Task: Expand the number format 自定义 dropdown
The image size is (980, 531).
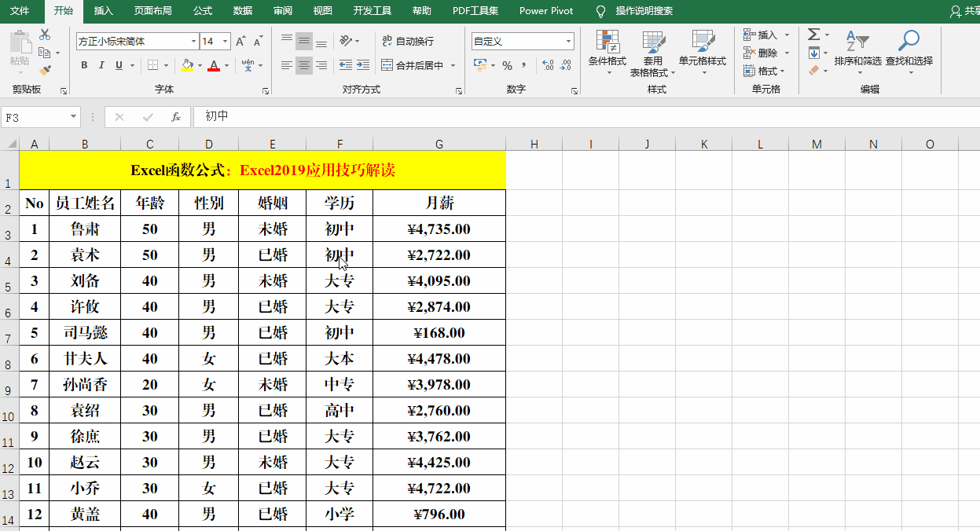Action: (x=569, y=41)
